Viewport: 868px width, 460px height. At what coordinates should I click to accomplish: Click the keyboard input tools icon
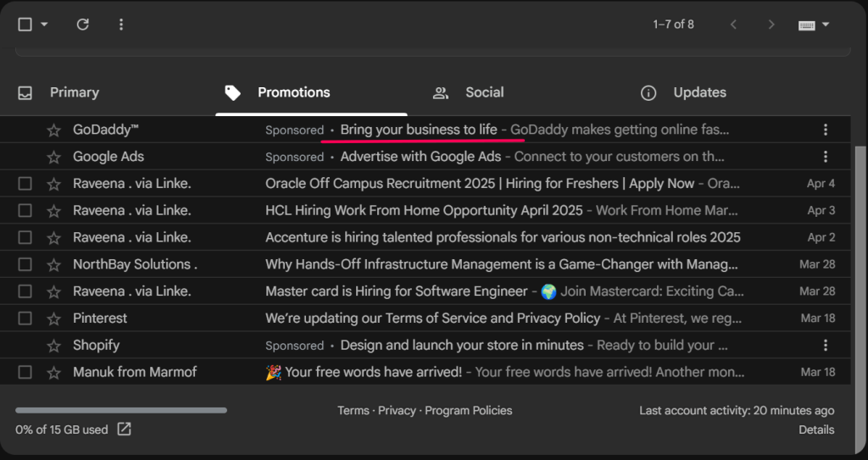tap(806, 25)
